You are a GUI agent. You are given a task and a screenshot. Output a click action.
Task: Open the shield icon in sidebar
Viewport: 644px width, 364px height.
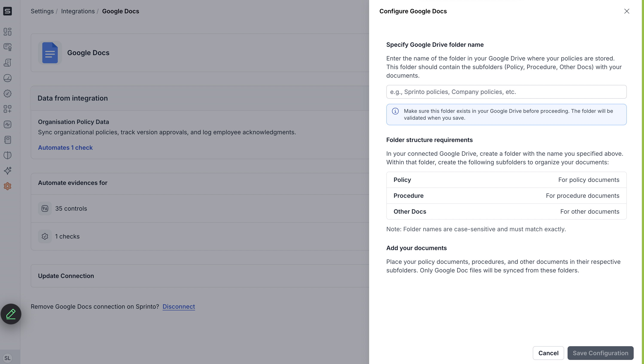[x=8, y=155]
